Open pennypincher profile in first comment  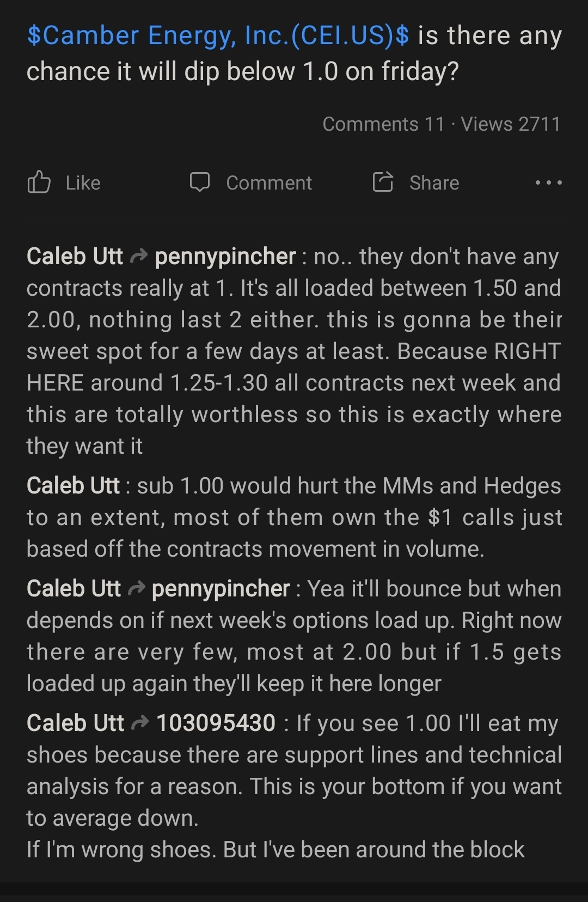tap(225, 256)
